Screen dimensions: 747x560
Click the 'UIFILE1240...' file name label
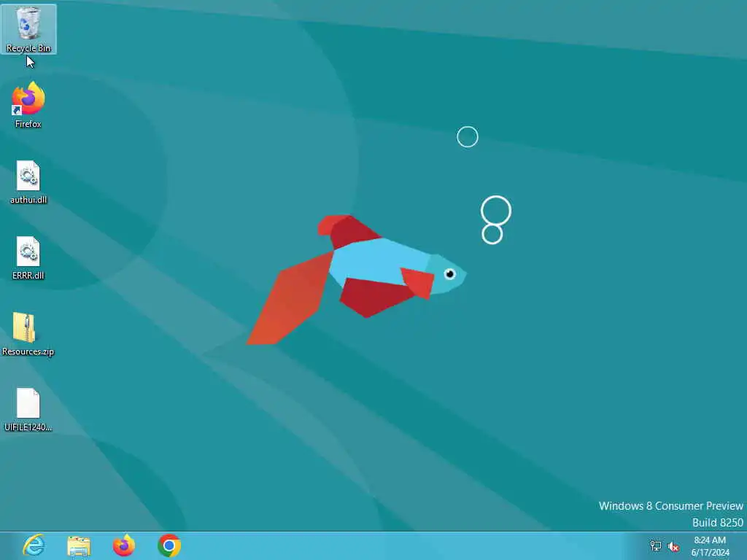tap(28, 427)
